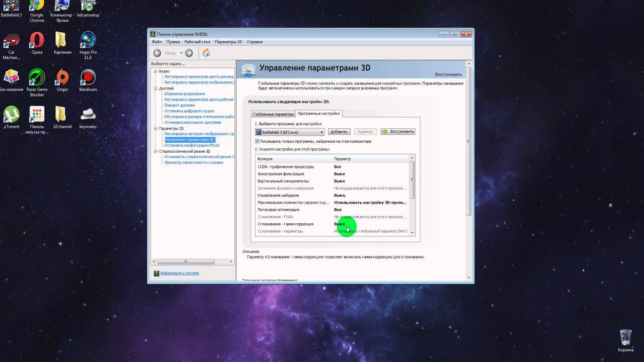644x362 pixels.
Task: Collapse the Стереоскопический режим 3D node
Action: [x=156, y=151]
